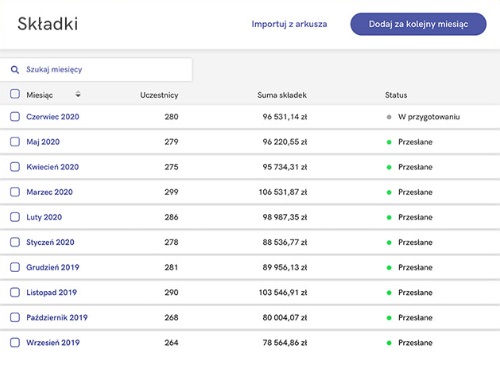Check the Czerwiec 2020 row checkbox
The image size is (500, 368).
click(15, 117)
